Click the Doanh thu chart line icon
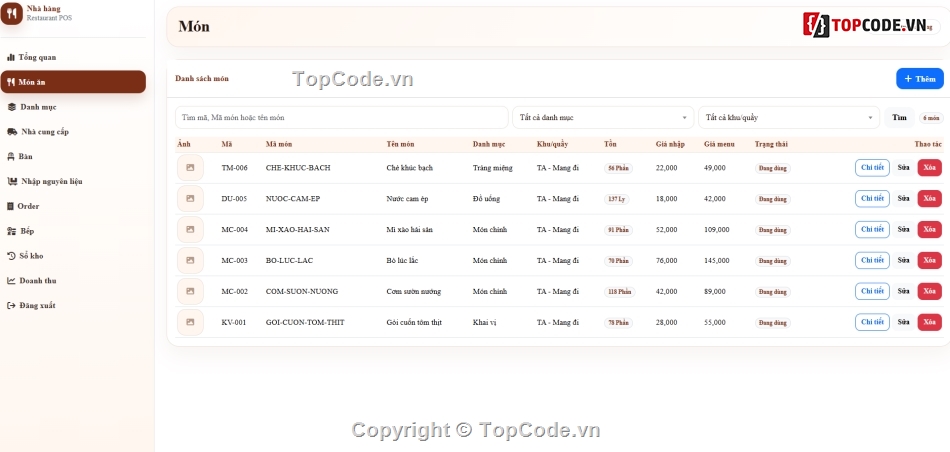The width and height of the screenshot is (950, 452). [11, 281]
